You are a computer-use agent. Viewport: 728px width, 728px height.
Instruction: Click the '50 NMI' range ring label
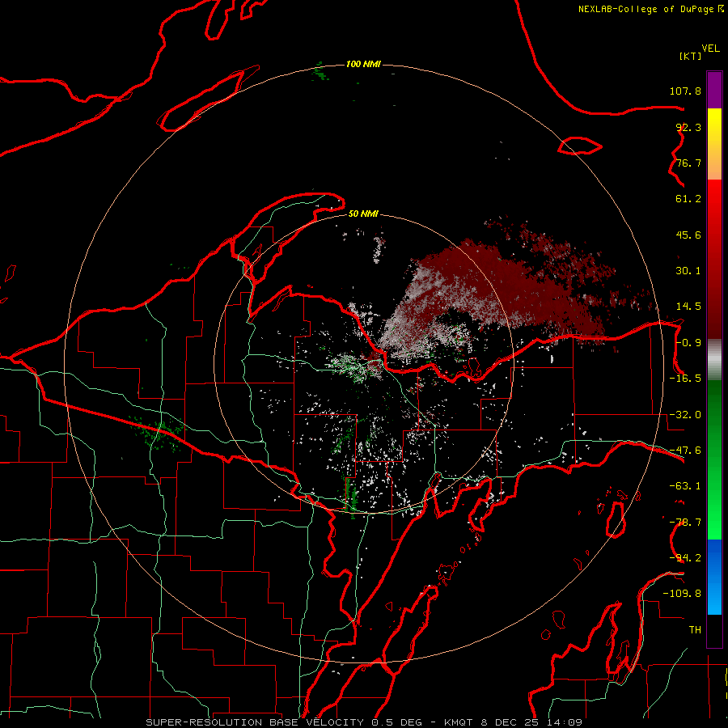point(363,214)
